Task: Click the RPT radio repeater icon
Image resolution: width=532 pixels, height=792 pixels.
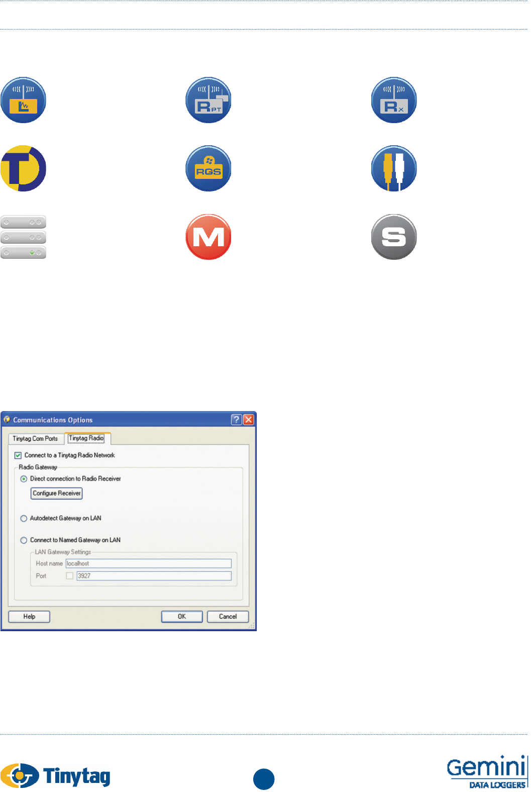Action: 208,100
